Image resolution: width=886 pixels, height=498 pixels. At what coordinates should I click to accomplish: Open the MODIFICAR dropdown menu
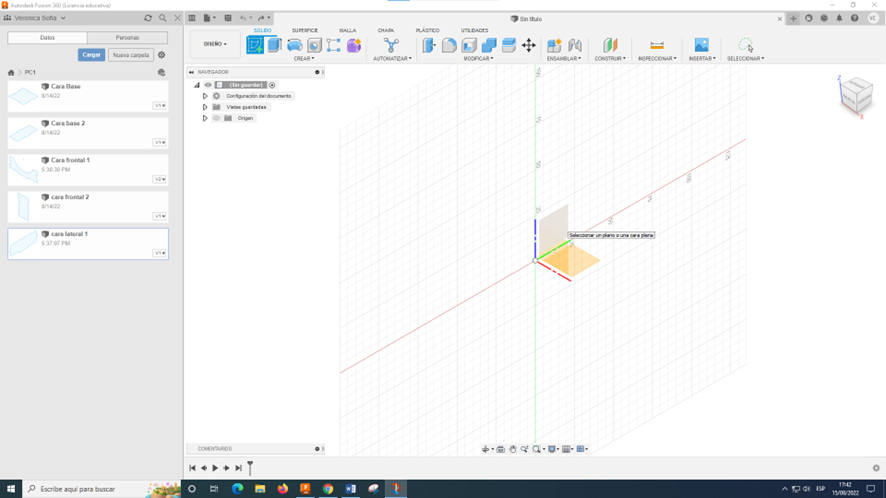(478, 58)
